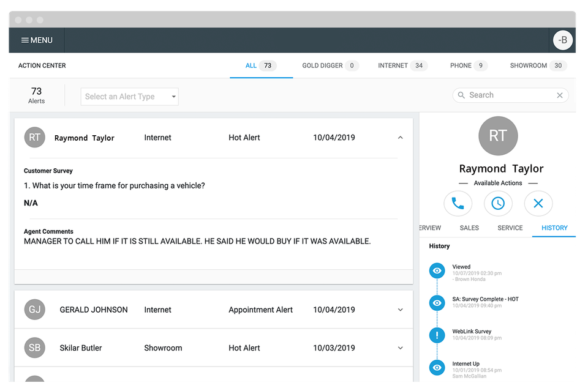
Task: Click the -B account icon in the top bar
Action: pyautogui.click(x=562, y=40)
